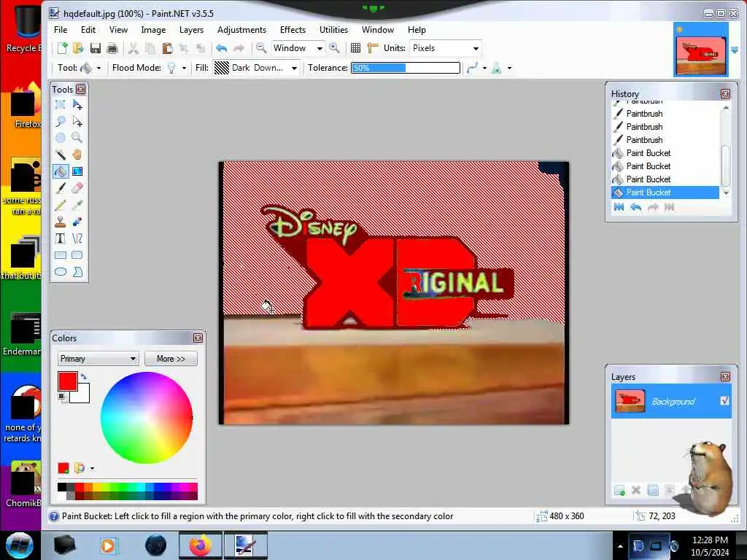Select the Rectangle shape tool

(61, 255)
